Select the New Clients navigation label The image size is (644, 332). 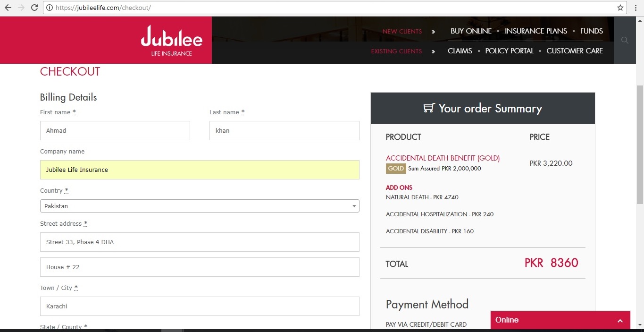[x=402, y=32]
